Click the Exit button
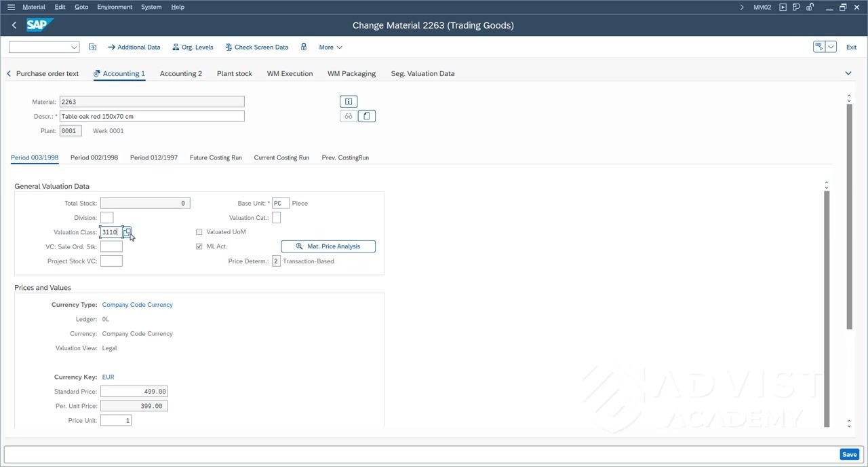Viewport: 868px width, 467px height. point(851,48)
